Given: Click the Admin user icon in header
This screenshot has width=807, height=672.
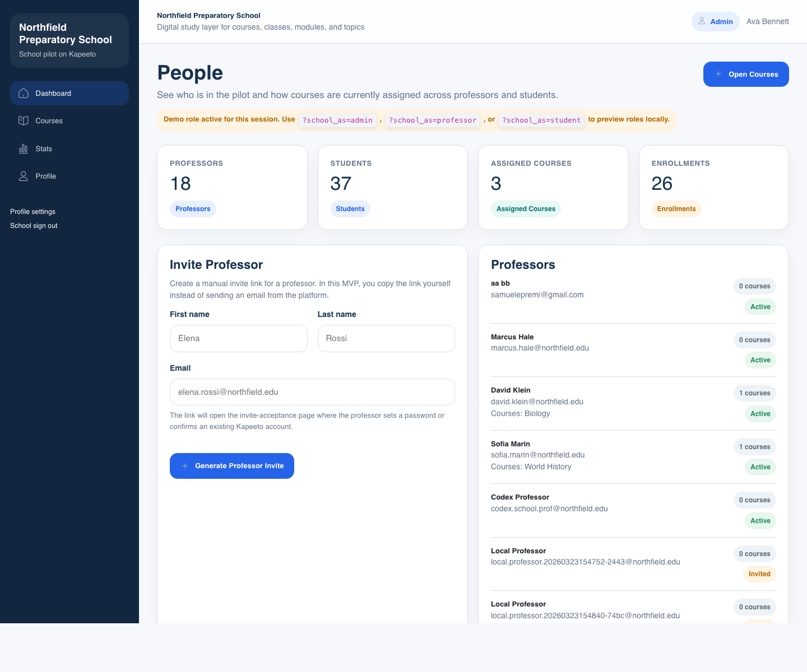Looking at the screenshot, I should (x=702, y=21).
